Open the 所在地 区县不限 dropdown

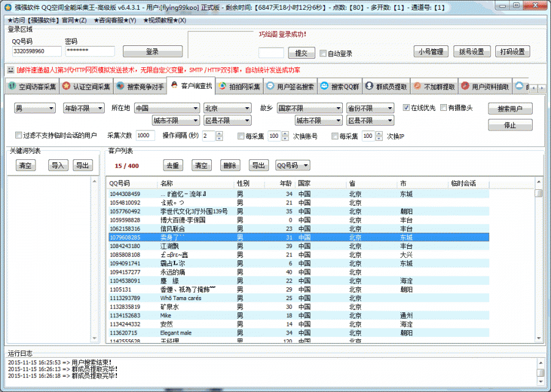click(227, 121)
